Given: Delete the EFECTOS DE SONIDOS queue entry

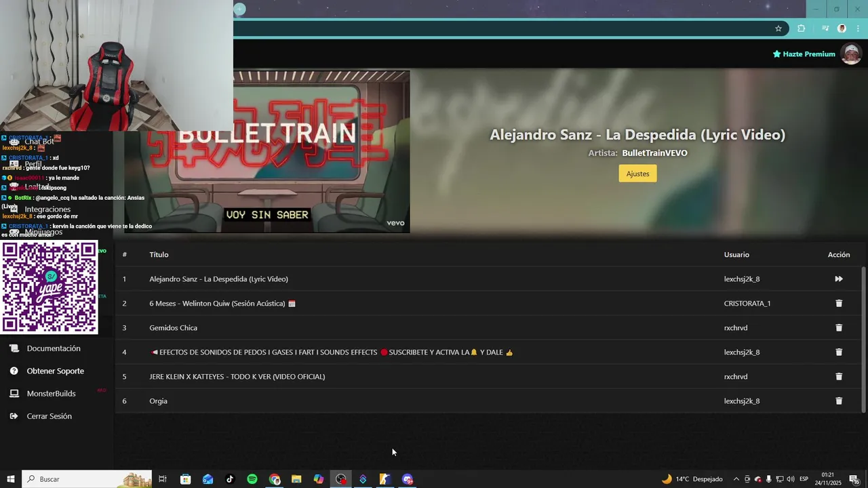Looking at the screenshot, I should [839, 352].
